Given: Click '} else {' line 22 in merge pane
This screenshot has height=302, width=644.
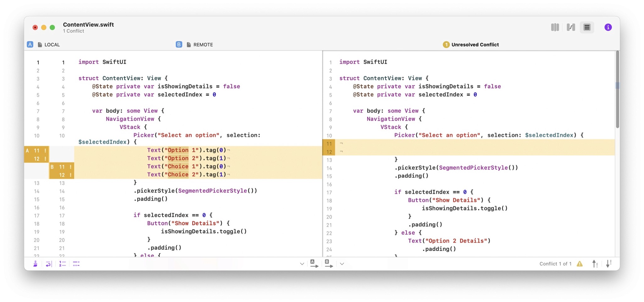Looking at the screenshot, I should point(408,233).
